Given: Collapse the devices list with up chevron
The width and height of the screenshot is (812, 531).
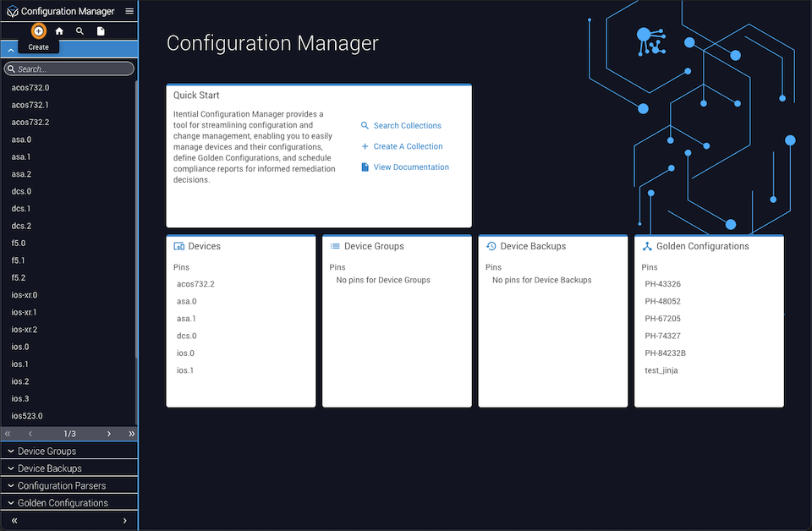Looking at the screenshot, I should click(10, 50).
